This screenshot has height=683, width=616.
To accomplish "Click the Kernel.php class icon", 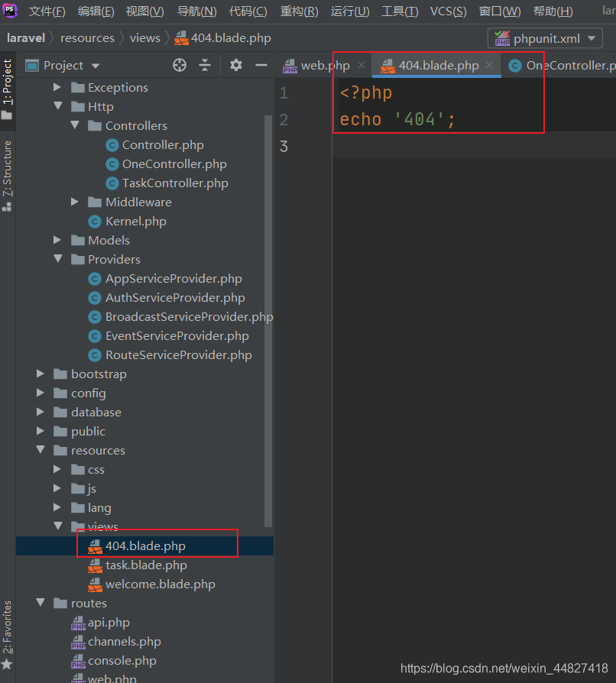I will tap(95, 222).
